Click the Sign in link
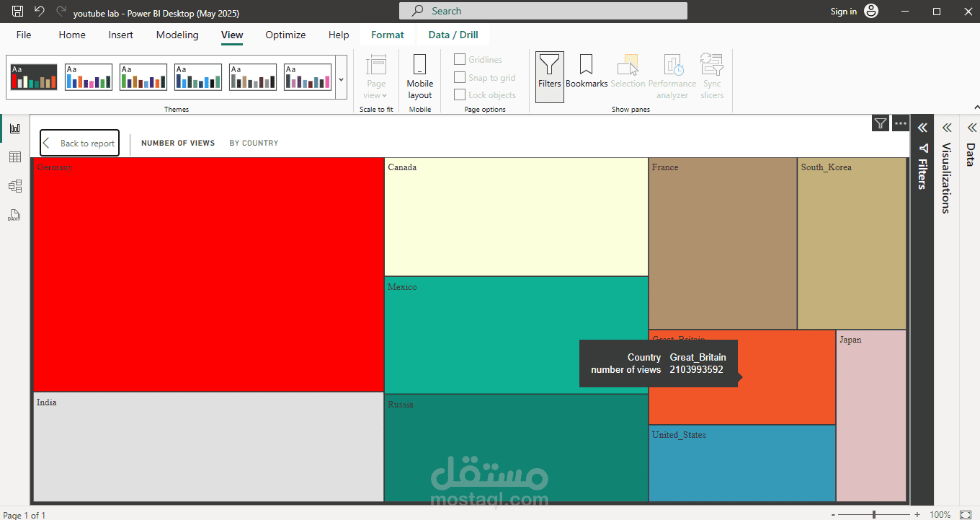The image size is (980, 520). click(x=844, y=12)
